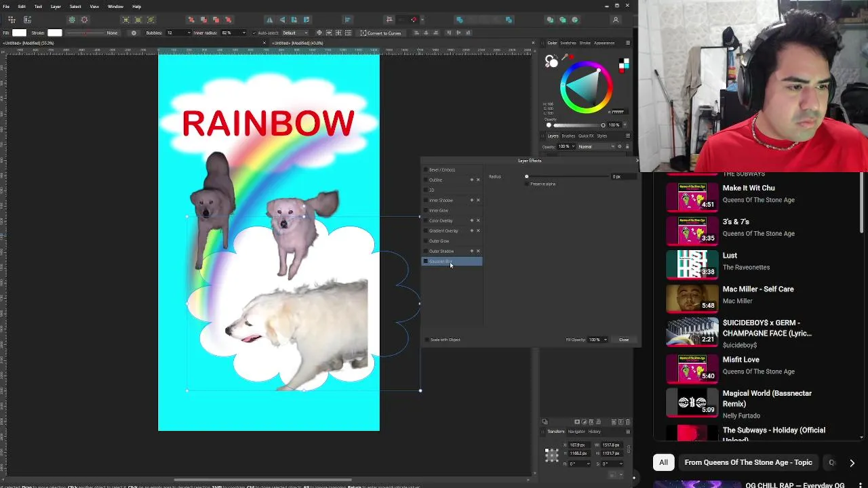Select the All filter chip
Image resolution: width=868 pixels, height=488 pixels.
tap(664, 462)
